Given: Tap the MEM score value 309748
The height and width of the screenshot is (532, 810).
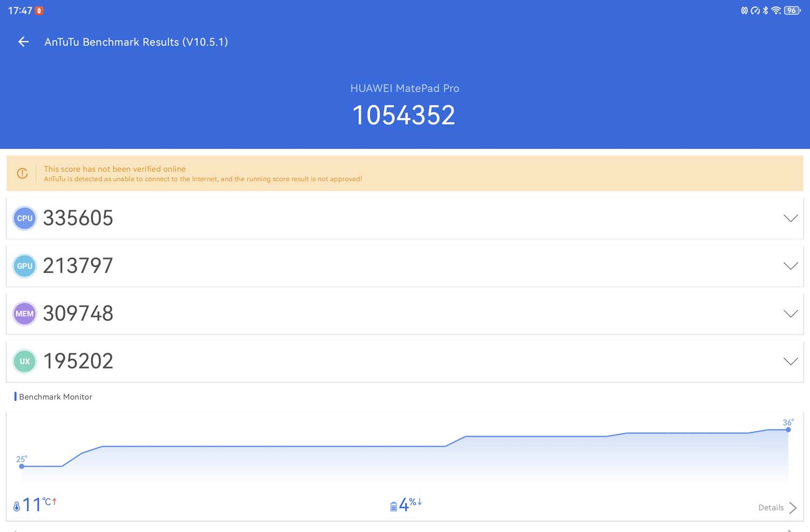Looking at the screenshot, I should coord(78,313).
